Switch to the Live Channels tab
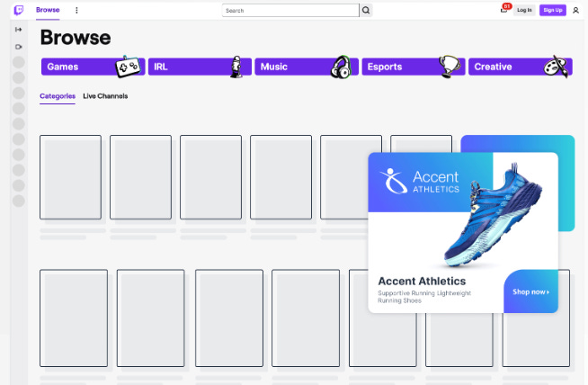The image size is (588, 385). (105, 96)
